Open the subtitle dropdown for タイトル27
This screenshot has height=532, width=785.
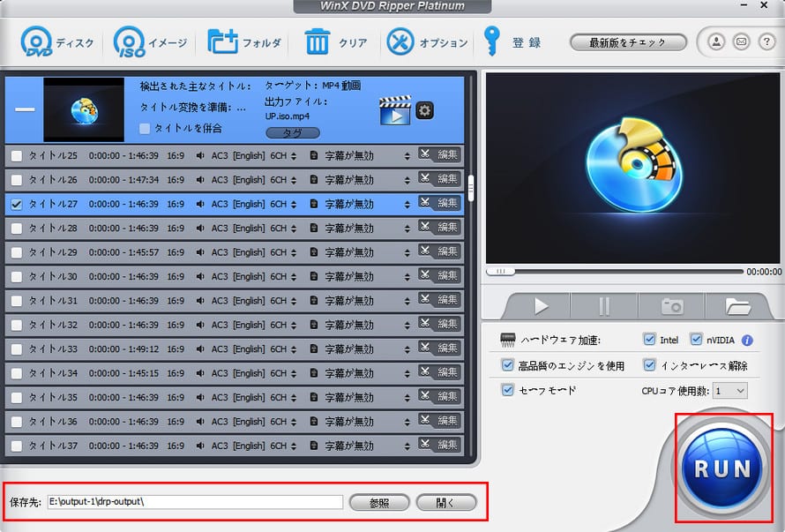[x=407, y=205]
